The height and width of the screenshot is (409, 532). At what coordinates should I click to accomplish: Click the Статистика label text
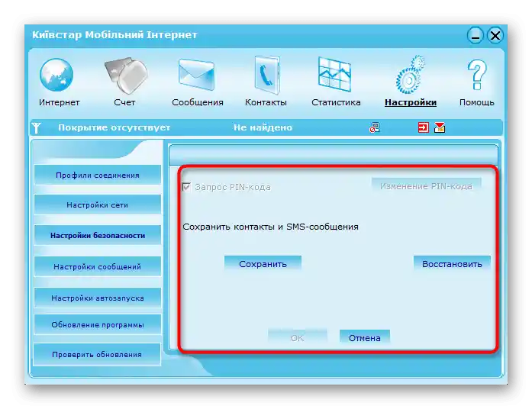(336, 102)
